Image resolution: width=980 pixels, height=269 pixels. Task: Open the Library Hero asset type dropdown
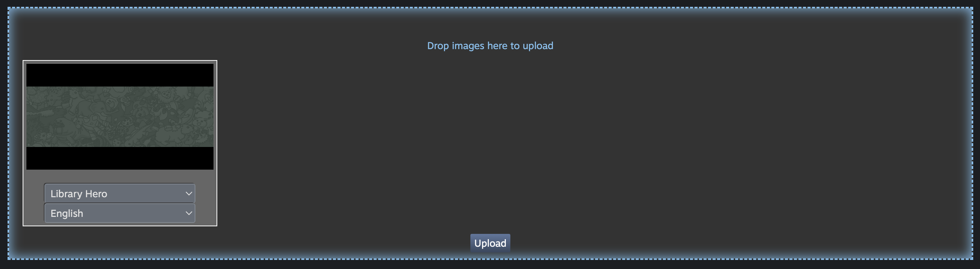(120, 193)
